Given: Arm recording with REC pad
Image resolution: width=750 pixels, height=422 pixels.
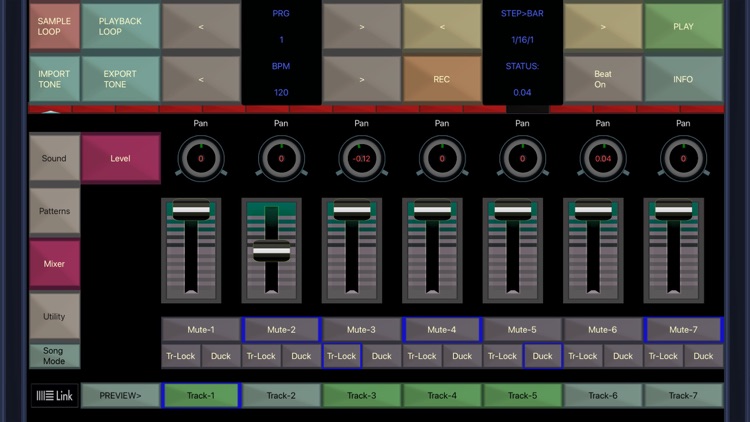Looking at the screenshot, I should (x=442, y=79).
